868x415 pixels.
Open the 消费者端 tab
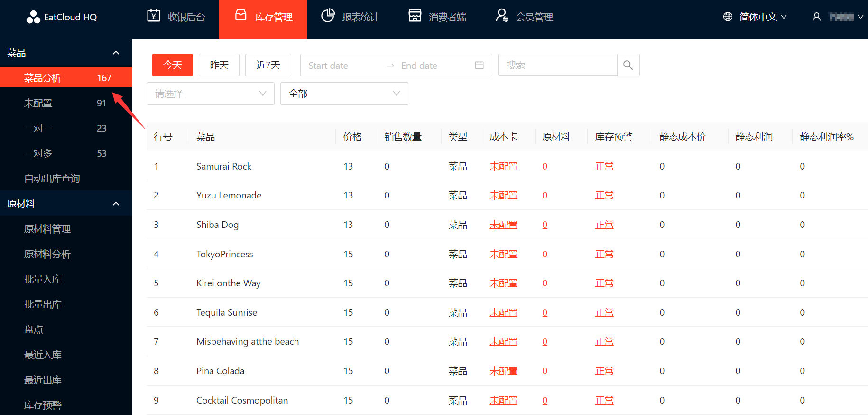click(x=438, y=17)
